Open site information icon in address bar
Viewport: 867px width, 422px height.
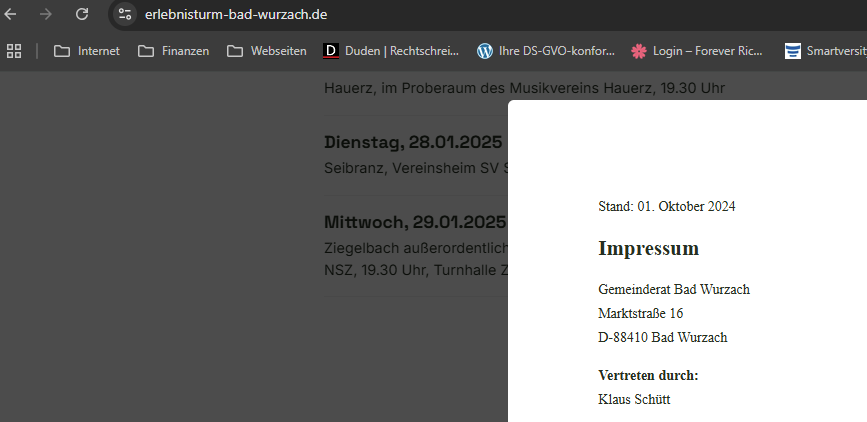click(x=124, y=14)
